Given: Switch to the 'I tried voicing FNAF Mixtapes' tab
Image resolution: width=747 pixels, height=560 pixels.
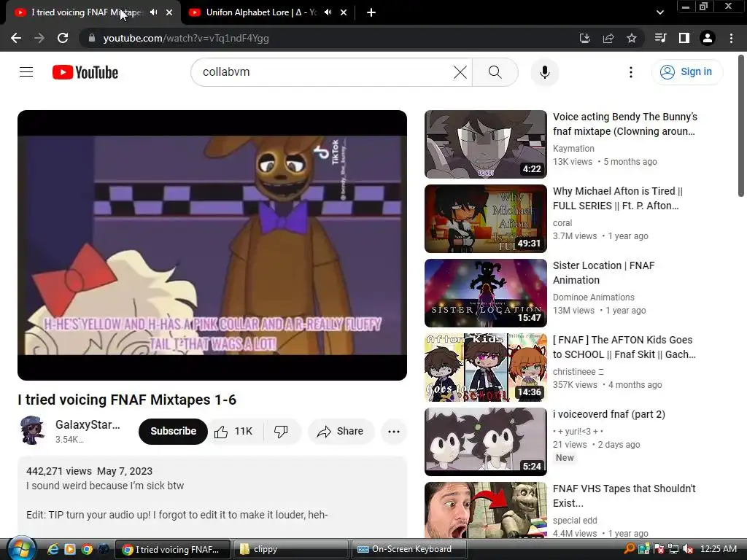Looking at the screenshot, I should tap(87, 12).
